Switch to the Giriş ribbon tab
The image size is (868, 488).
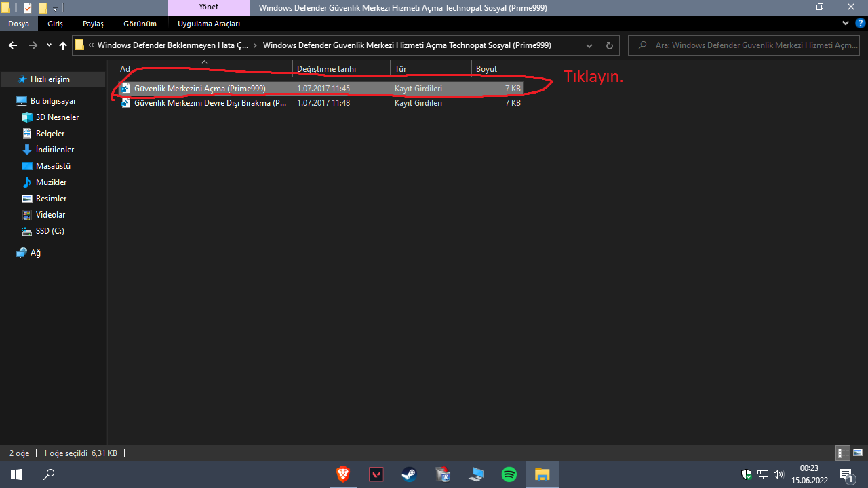tap(55, 24)
